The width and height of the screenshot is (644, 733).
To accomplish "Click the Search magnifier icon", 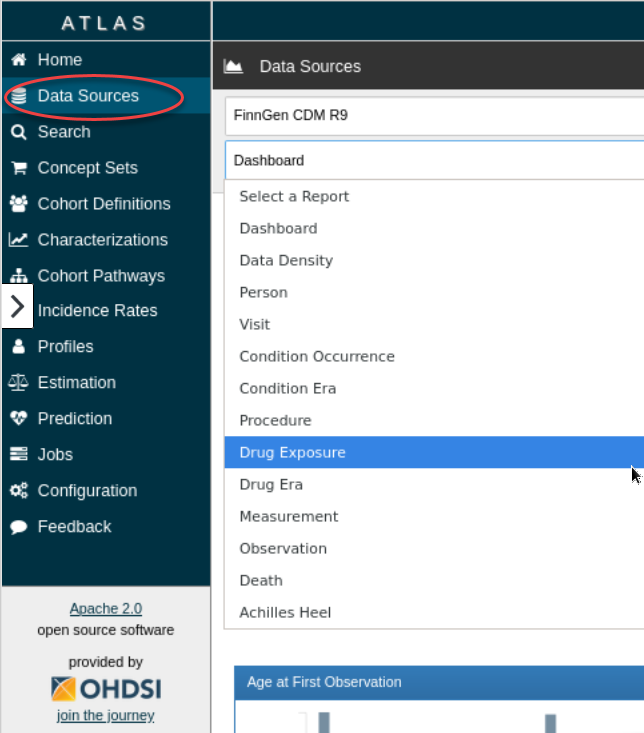I will [x=19, y=132].
